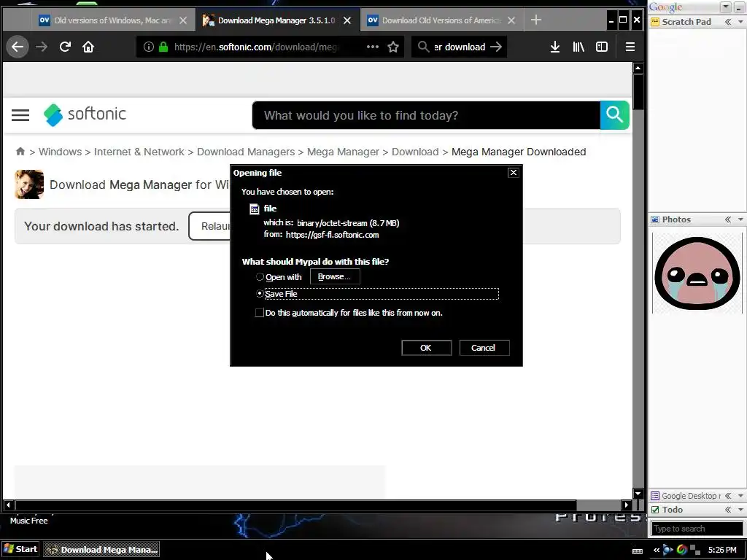Click page scrollbar down arrow

pyautogui.click(x=638, y=494)
